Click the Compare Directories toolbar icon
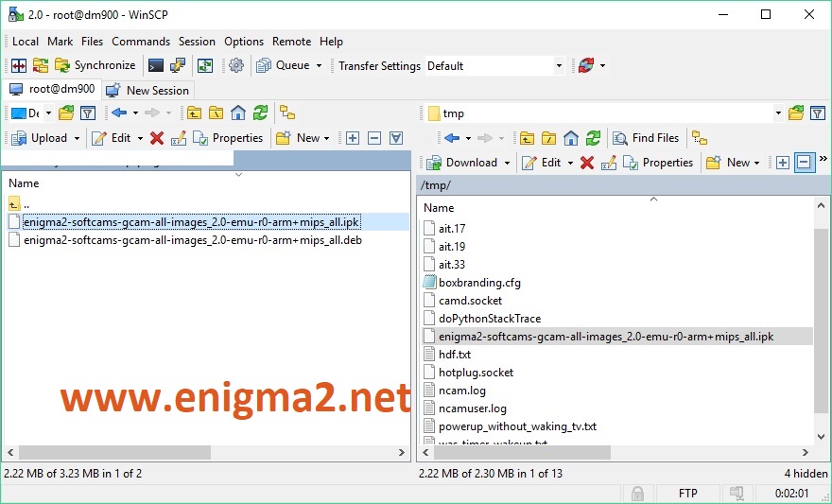Viewport: 832px width, 504px height. point(19,66)
